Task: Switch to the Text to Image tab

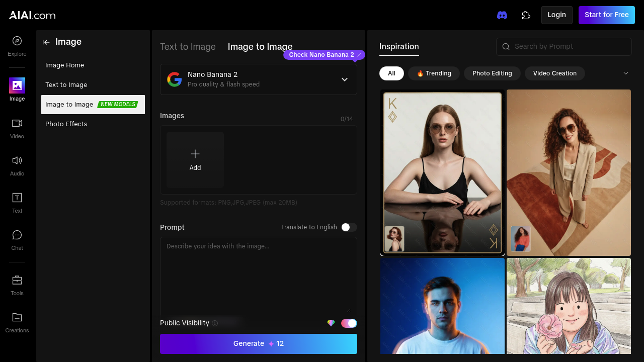Action: tap(188, 46)
